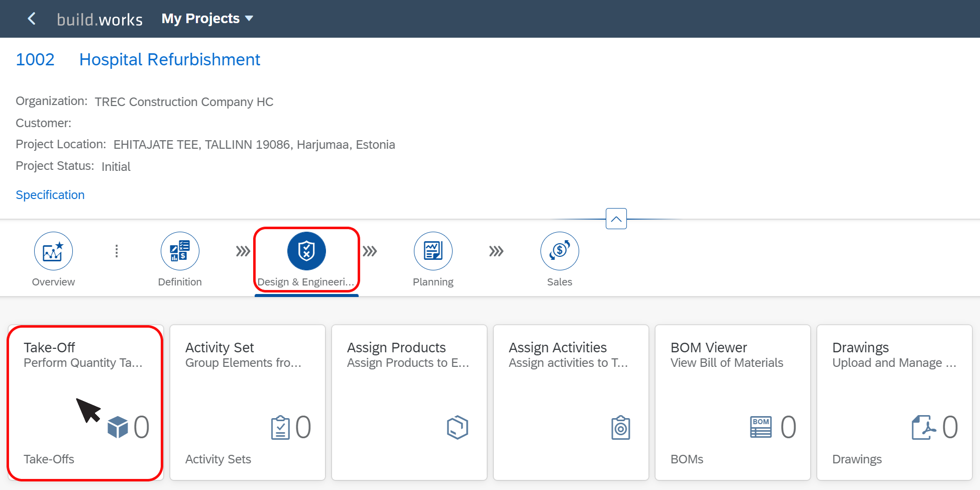This screenshot has height=490, width=980.
Task: Click the Design & Engineeri... tab label
Action: click(306, 282)
